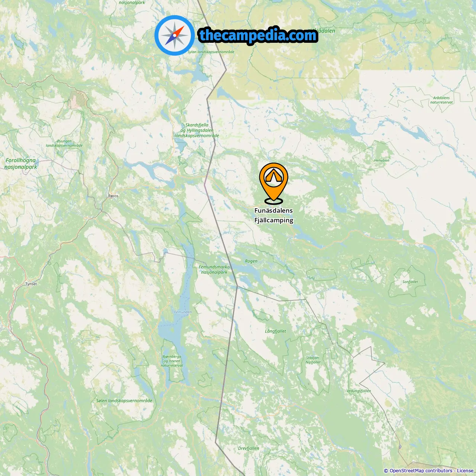
Task: Click the Vedungsfjällen label
Action: (x=359, y=391)
